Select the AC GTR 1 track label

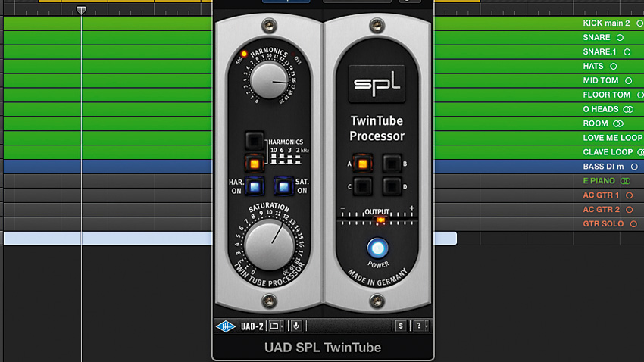(601, 195)
